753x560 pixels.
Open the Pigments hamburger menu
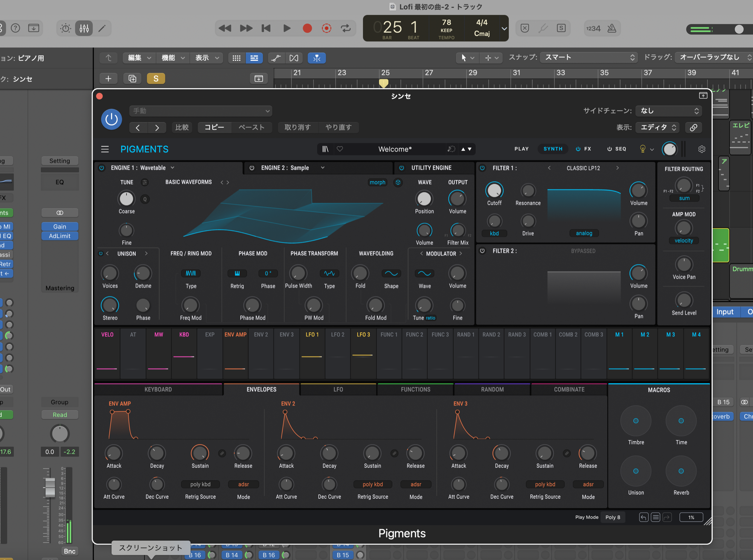pyautogui.click(x=105, y=149)
